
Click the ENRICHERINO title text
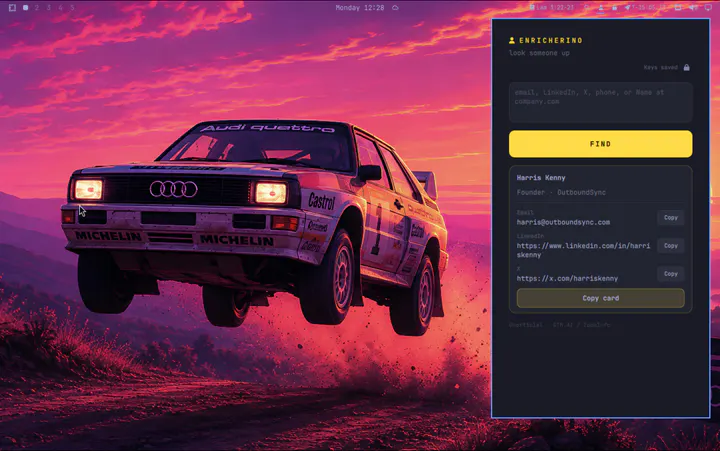tap(551, 40)
